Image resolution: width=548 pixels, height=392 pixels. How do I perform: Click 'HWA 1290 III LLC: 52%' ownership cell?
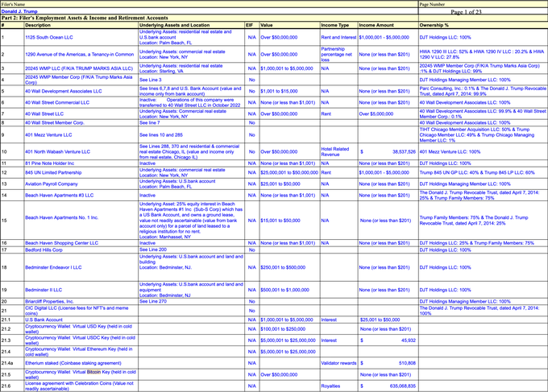482,55
